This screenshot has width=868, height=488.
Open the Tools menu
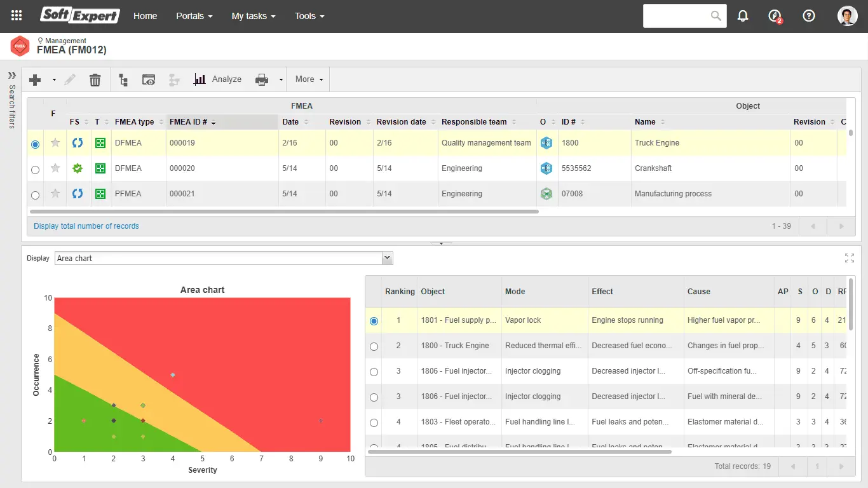(309, 16)
